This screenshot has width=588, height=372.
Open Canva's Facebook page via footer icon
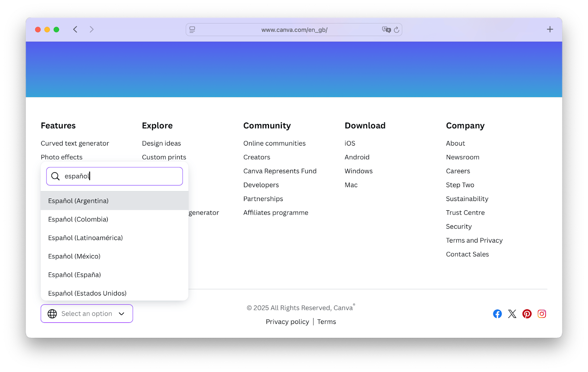[497, 314]
